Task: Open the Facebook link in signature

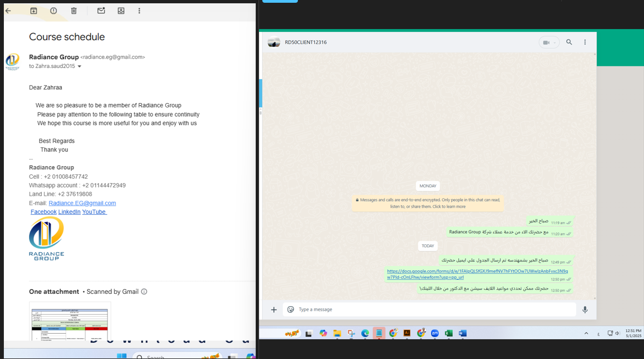Action: tap(44, 212)
